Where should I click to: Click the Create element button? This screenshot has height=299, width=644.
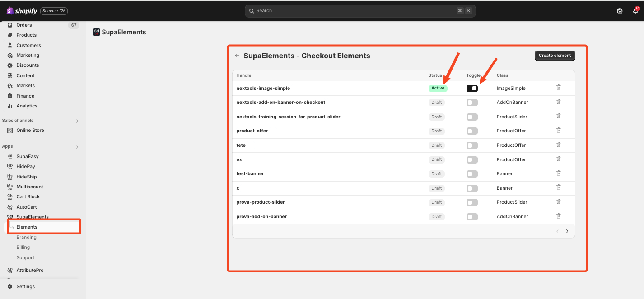point(555,56)
